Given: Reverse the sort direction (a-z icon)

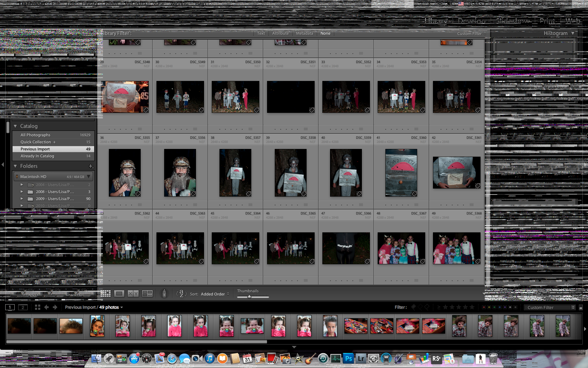Looking at the screenshot, I should point(181,294).
